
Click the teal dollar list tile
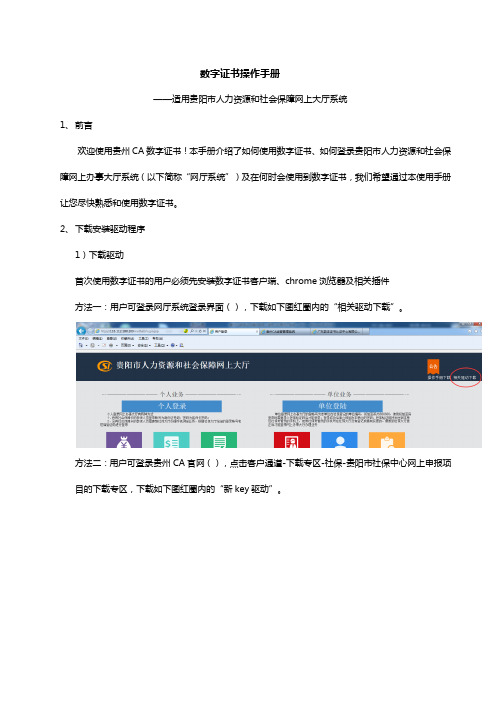click(171, 440)
